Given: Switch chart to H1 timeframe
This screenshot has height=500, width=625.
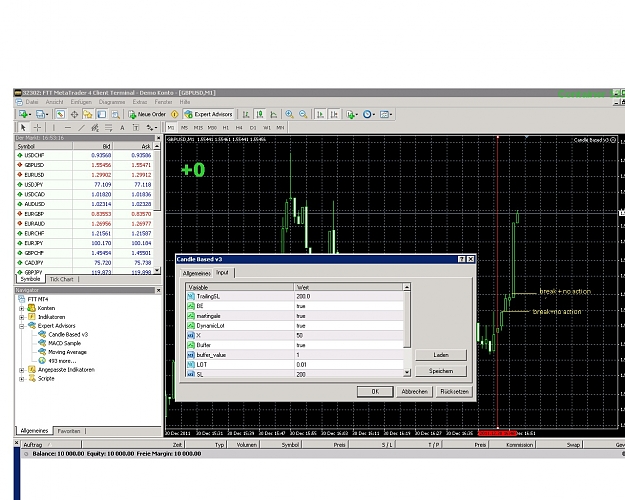Looking at the screenshot, I should tap(226, 128).
